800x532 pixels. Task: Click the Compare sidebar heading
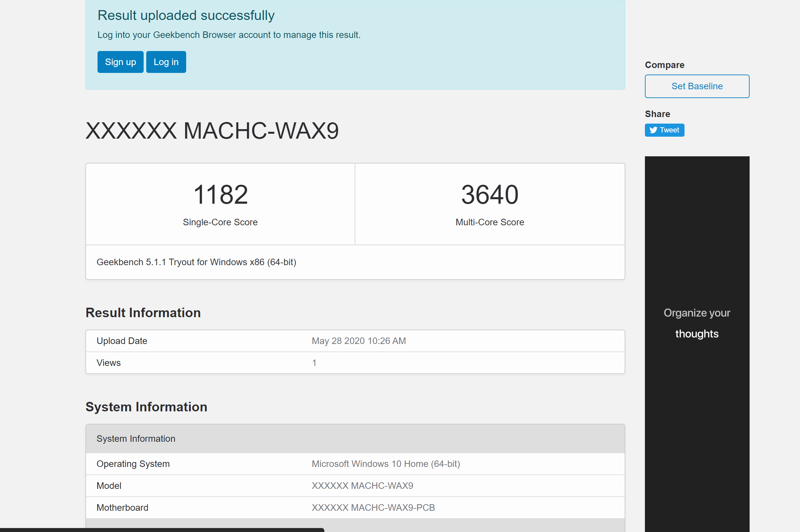click(x=664, y=65)
